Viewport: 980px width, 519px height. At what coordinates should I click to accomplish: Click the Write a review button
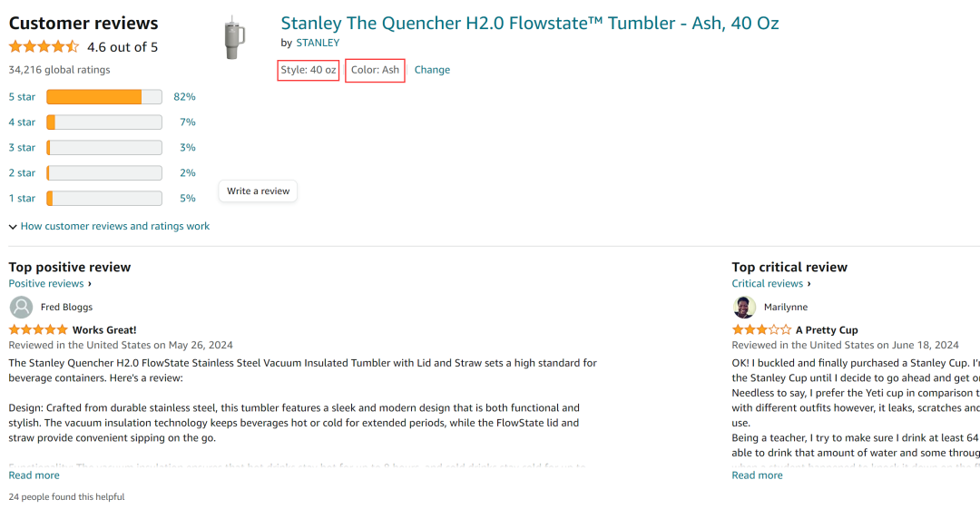tap(258, 191)
